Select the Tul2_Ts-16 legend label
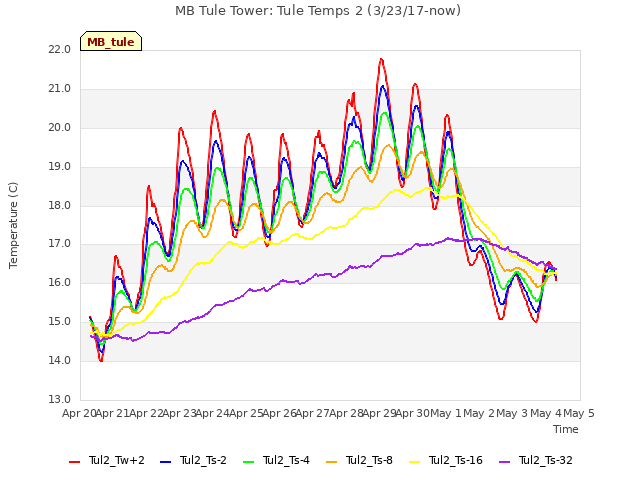This screenshot has width=640, height=480. [456, 460]
